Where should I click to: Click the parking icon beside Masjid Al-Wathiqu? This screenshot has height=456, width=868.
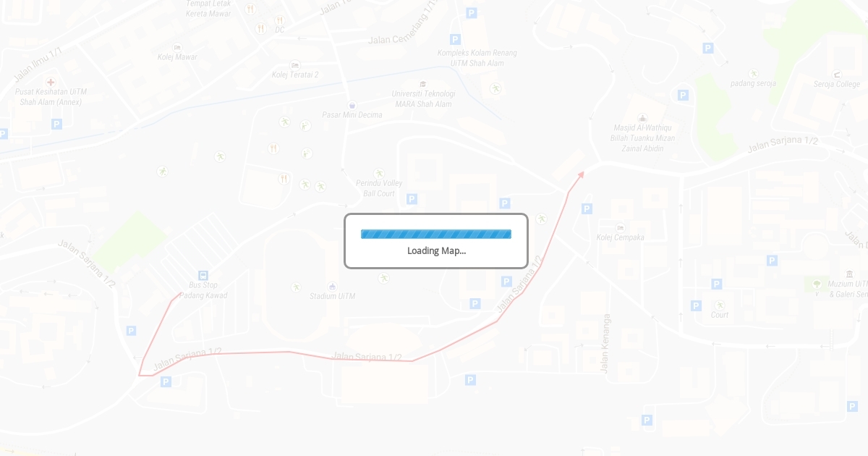coord(683,95)
